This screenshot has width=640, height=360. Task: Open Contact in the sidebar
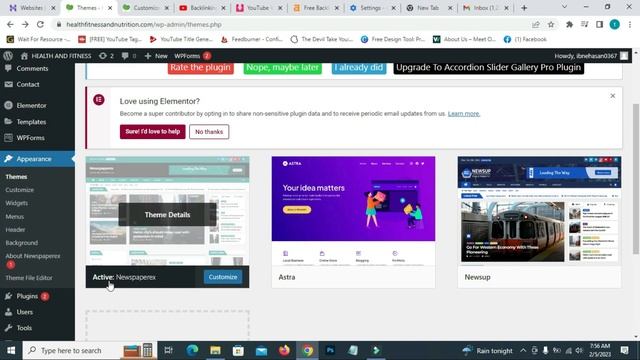[x=28, y=84]
